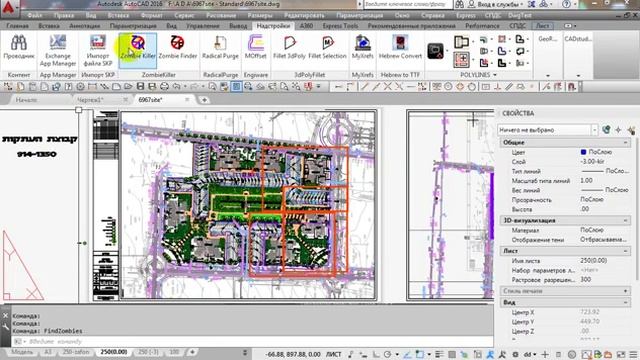Close the command line with its X
Screen dimensions: 640x360
click(x=5, y=316)
